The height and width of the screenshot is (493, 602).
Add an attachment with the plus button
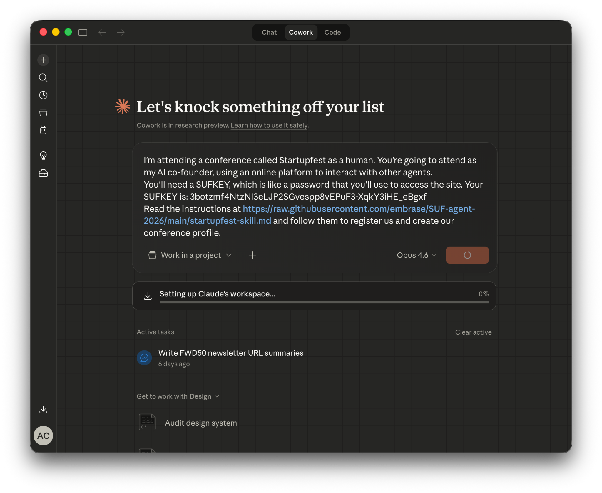[252, 255]
